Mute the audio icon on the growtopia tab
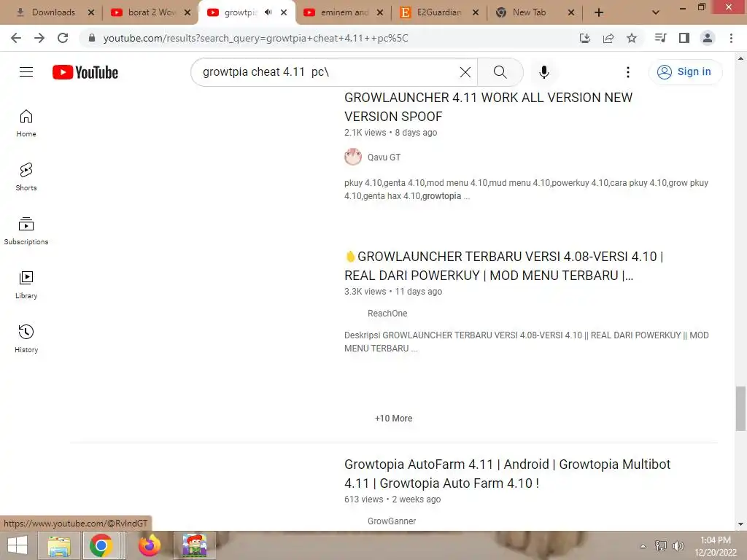 pyautogui.click(x=268, y=12)
